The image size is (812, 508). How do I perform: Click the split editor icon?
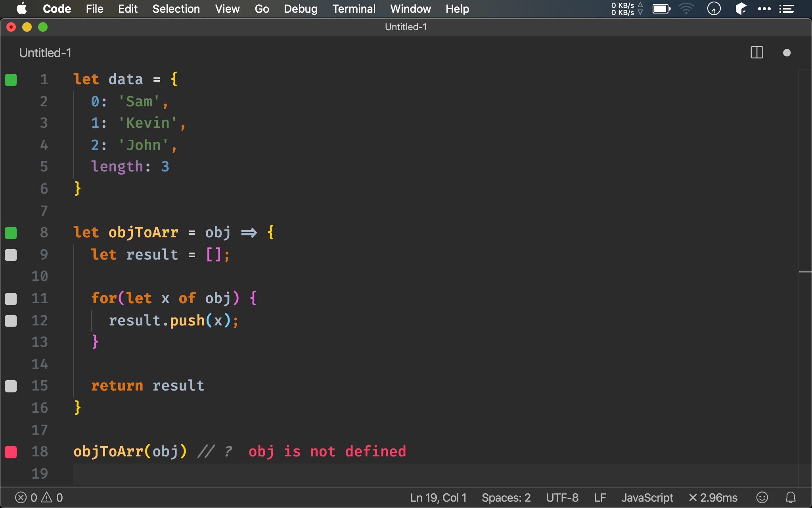[756, 53]
